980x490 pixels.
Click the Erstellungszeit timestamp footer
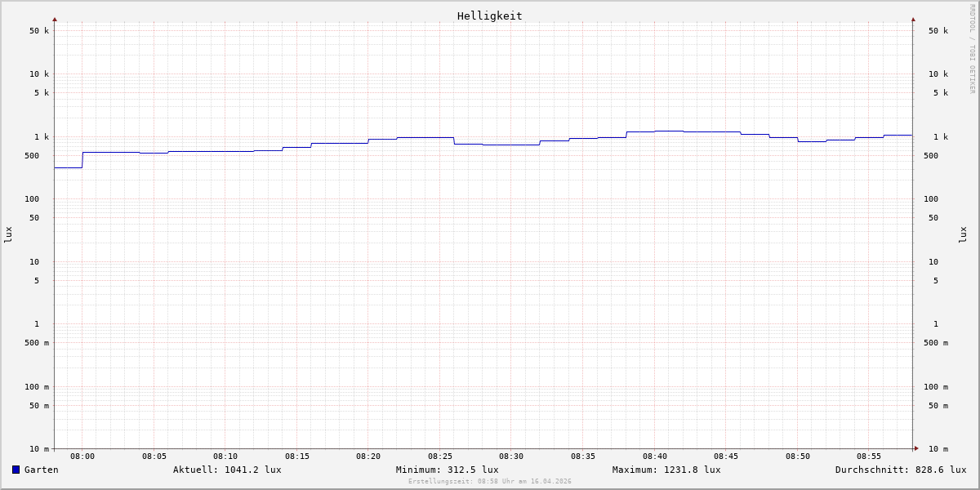click(x=490, y=482)
